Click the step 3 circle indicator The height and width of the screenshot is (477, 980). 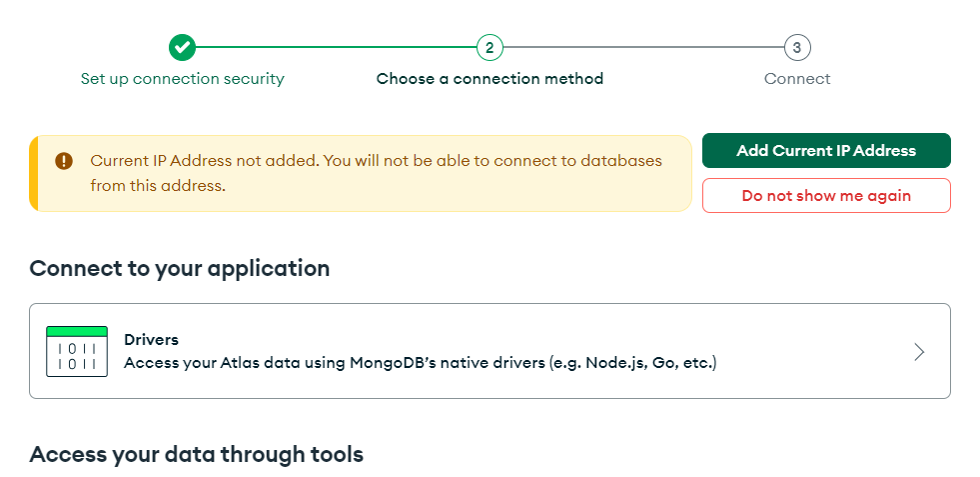796,47
